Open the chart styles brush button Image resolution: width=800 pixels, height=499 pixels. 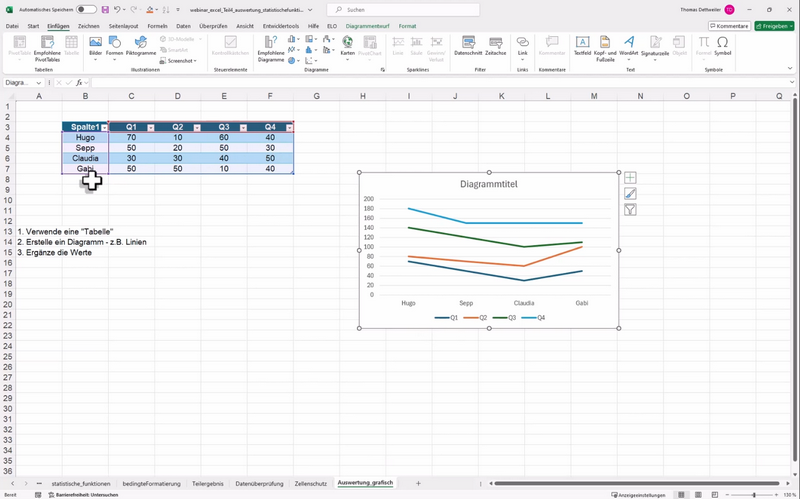click(x=630, y=194)
